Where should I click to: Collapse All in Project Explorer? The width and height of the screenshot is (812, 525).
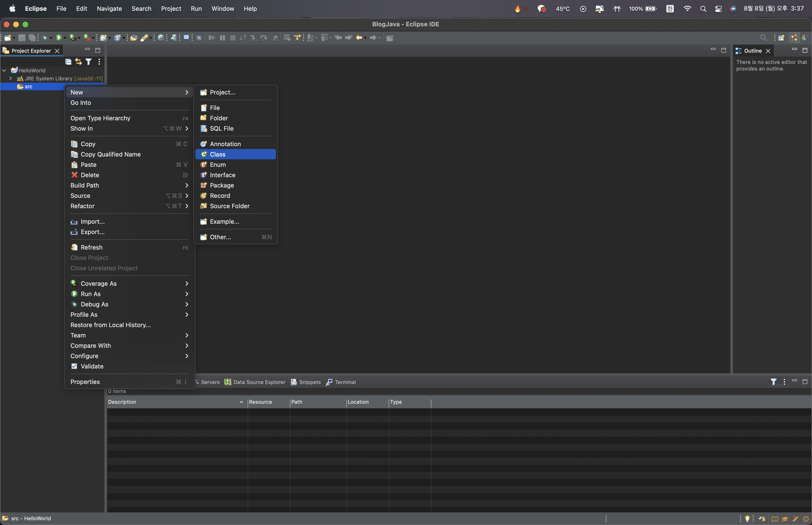tap(68, 62)
